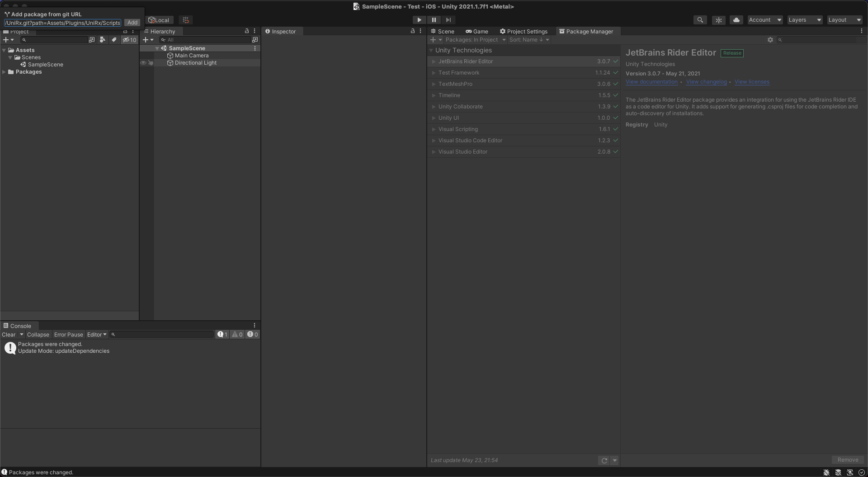The width and height of the screenshot is (868, 477).
Task: Toggle the hidden objects eye counter in Project toolbar
Action: pyautogui.click(x=130, y=40)
